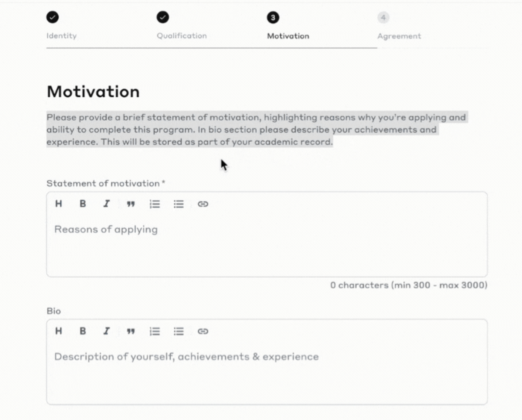The image size is (522, 420).
Task: Select the Motivation step label
Action: (x=287, y=36)
